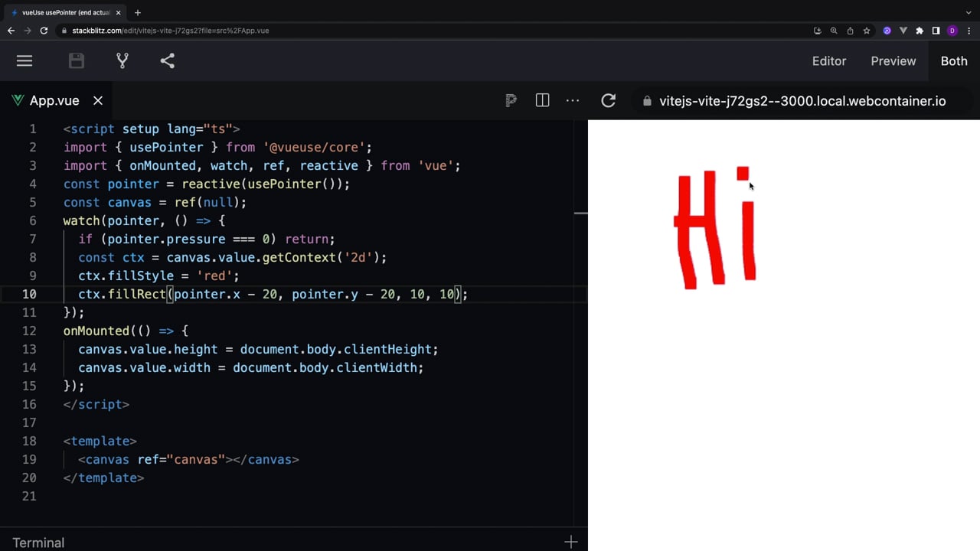Open a new browser tab

(138, 12)
